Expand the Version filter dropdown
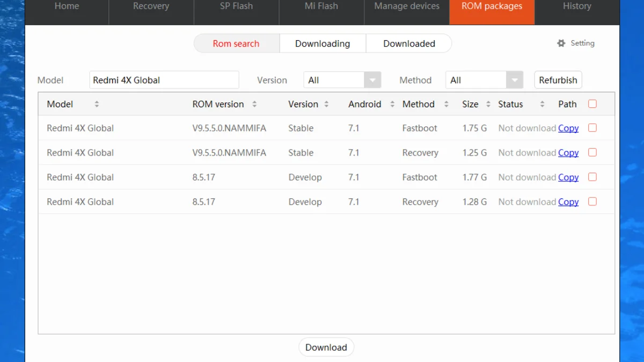Screen dimensions: 644x362 point(372,80)
